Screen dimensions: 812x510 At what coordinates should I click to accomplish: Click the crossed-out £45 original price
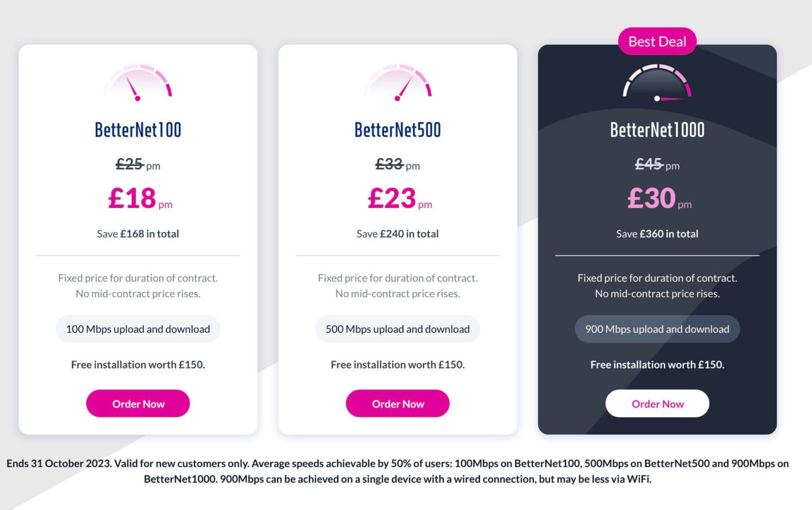pos(649,165)
